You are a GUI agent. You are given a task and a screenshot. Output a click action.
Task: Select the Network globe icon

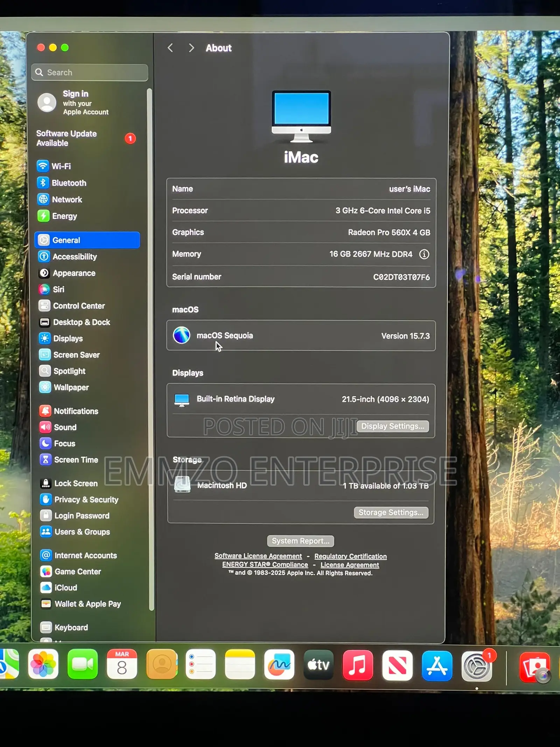pyautogui.click(x=43, y=199)
